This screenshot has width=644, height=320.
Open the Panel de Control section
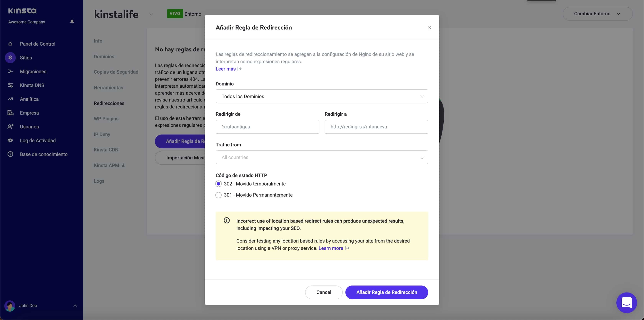37,44
